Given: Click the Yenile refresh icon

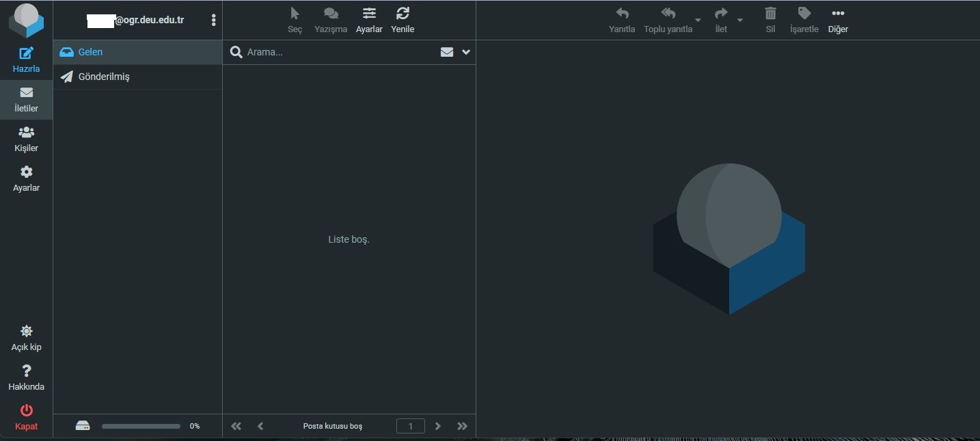Looking at the screenshot, I should click(403, 14).
